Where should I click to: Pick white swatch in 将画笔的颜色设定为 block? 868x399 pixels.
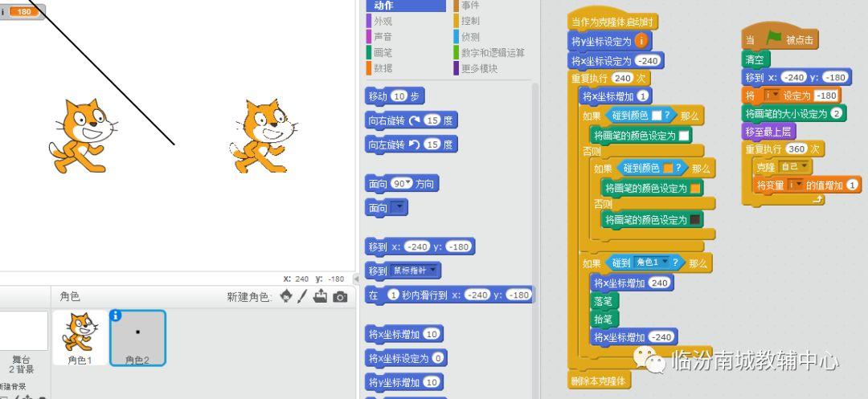pyautogui.click(x=684, y=136)
